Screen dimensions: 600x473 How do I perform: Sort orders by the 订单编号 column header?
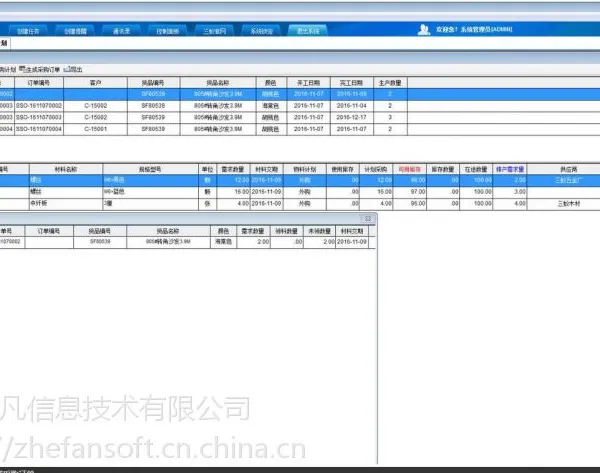click(x=39, y=83)
